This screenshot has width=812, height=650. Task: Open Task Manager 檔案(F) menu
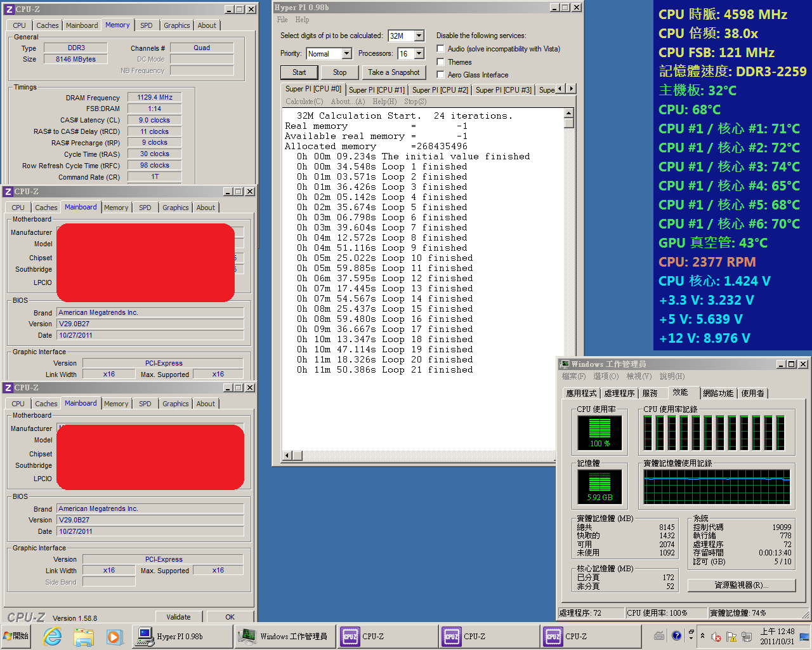[x=573, y=376]
